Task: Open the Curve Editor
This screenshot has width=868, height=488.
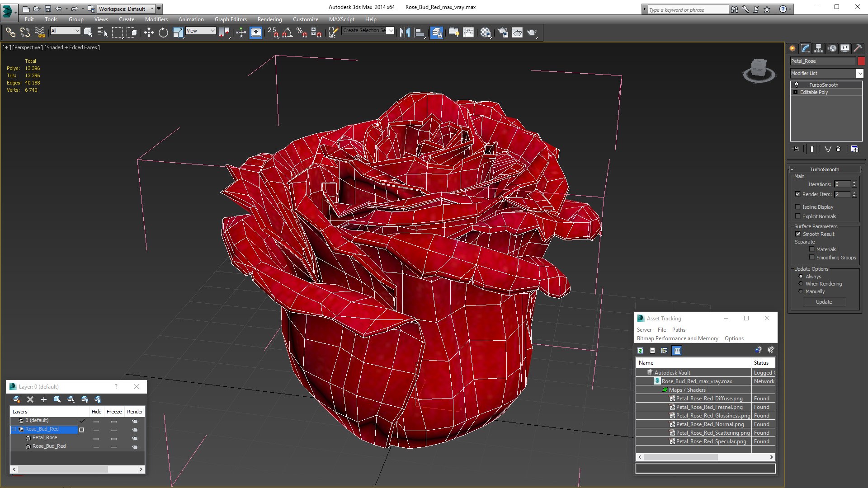Action: [468, 32]
